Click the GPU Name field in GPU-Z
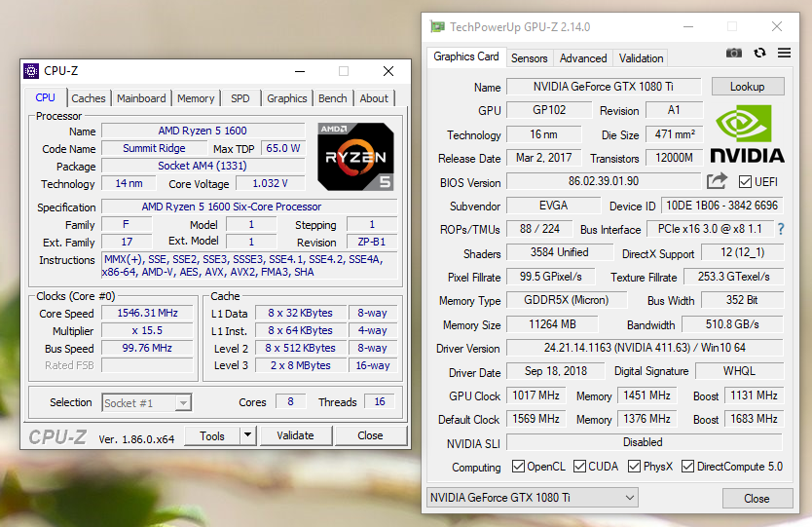 (604, 87)
